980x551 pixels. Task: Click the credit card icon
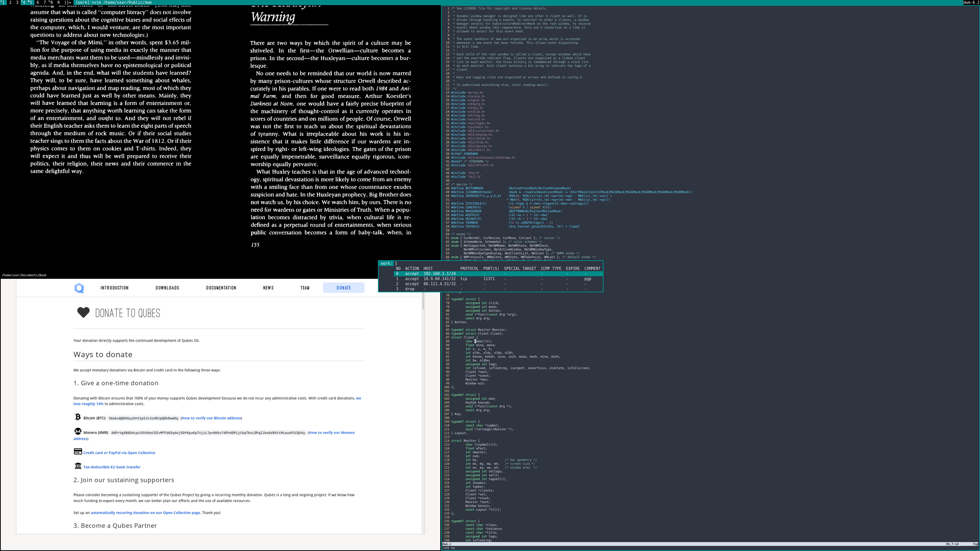tap(78, 451)
